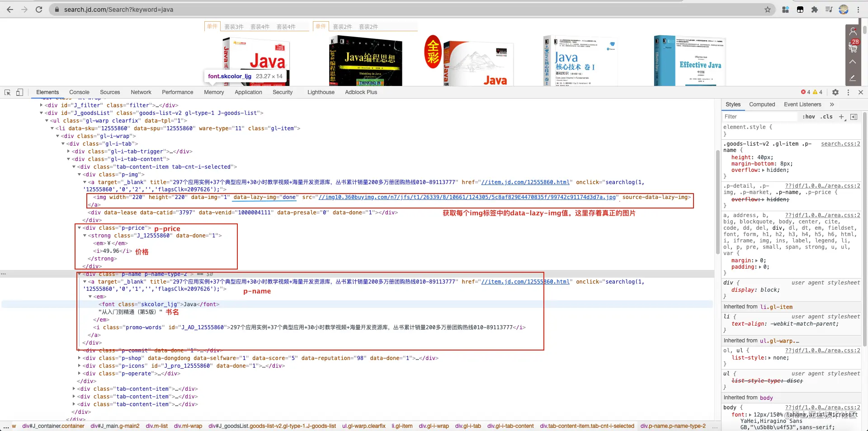
Task: Select the skcolor_ljg font element row
Action: click(159, 304)
